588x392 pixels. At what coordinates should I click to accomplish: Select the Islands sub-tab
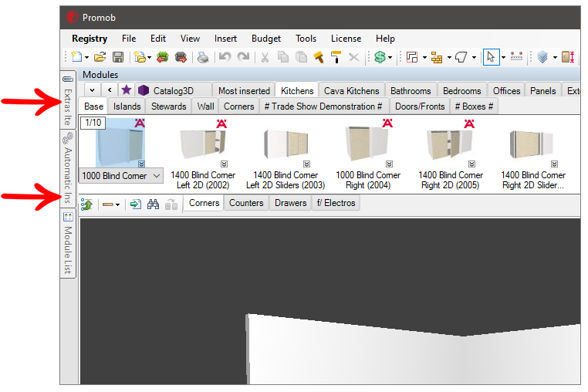pos(127,106)
